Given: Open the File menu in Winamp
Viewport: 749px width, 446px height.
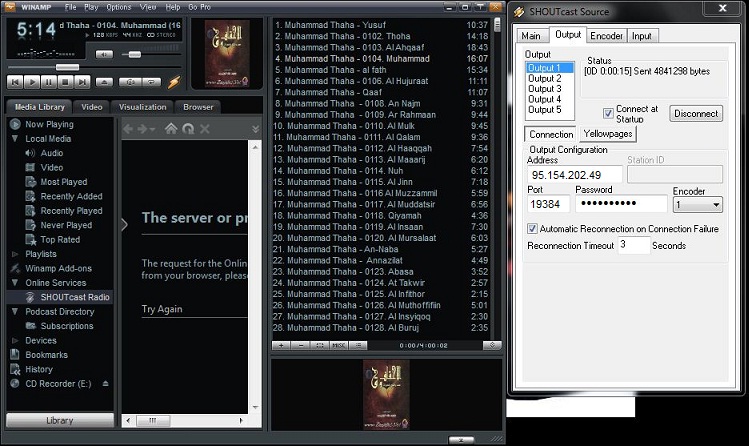Looking at the screenshot, I should (70, 7).
